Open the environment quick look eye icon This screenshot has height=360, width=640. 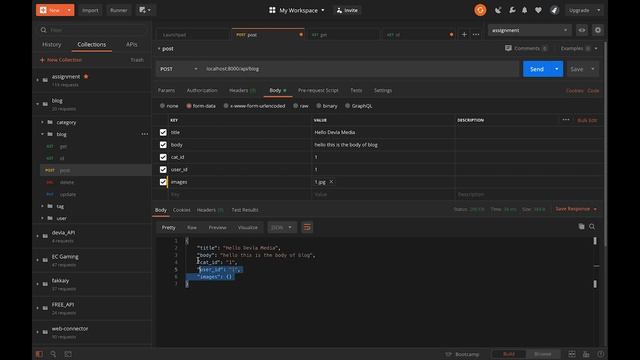(x=582, y=30)
